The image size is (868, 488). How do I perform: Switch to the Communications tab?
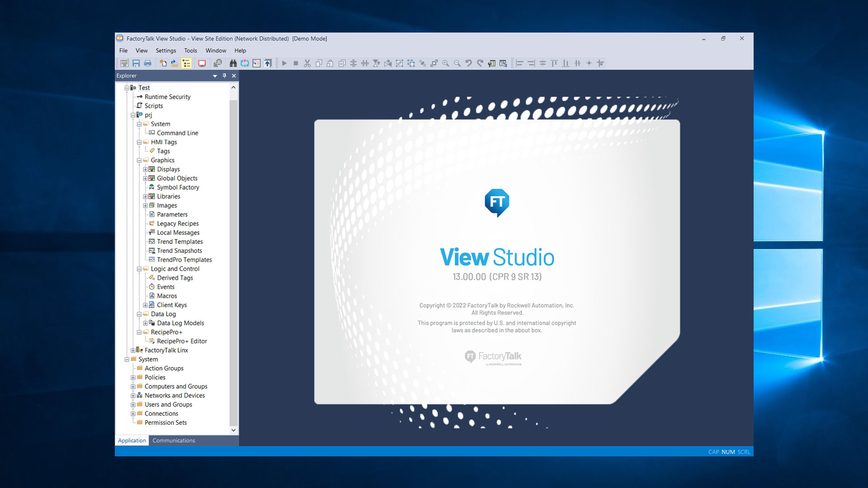tap(174, 441)
